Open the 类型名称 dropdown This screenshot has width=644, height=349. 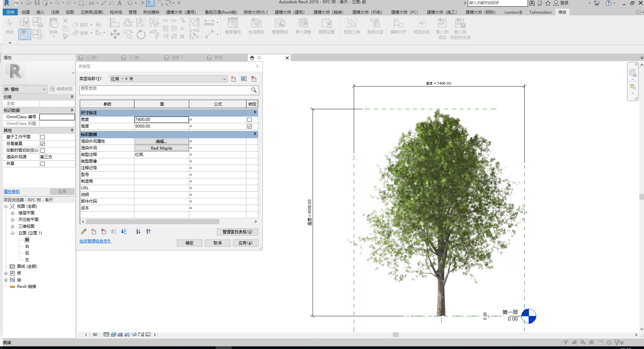click(x=224, y=79)
